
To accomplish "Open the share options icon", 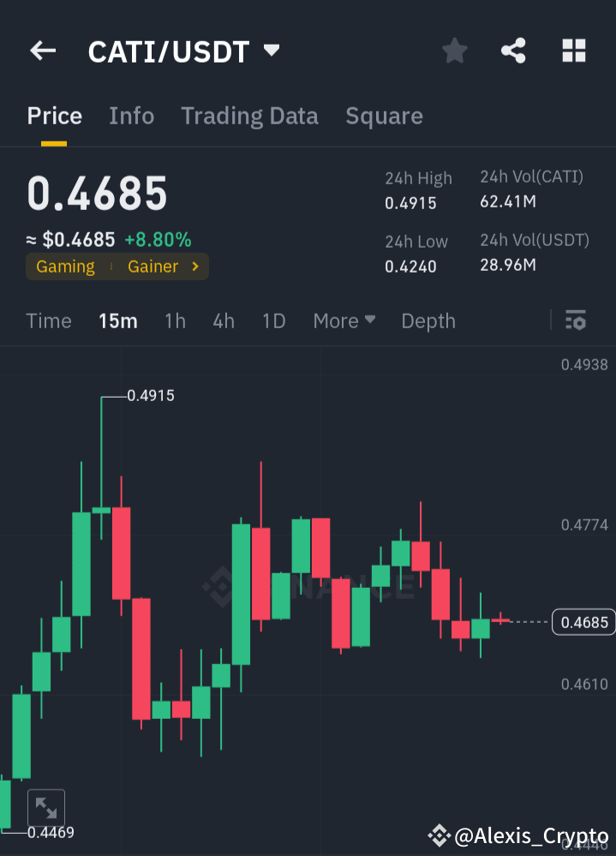I will pyautogui.click(x=513, y=51).
